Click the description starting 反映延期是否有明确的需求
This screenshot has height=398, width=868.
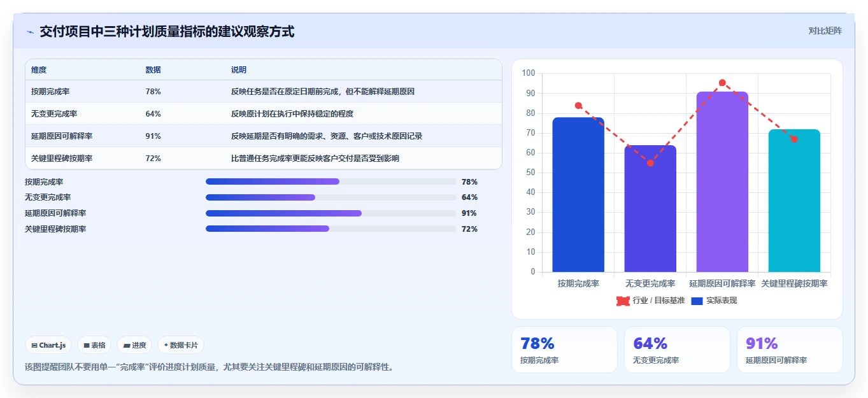(327, 136)
